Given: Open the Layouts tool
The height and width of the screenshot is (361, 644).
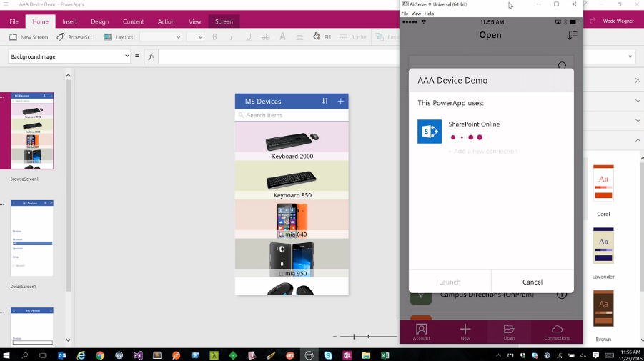Looking at the screenshot, I should pyautogui.click(x=118, y=37).
